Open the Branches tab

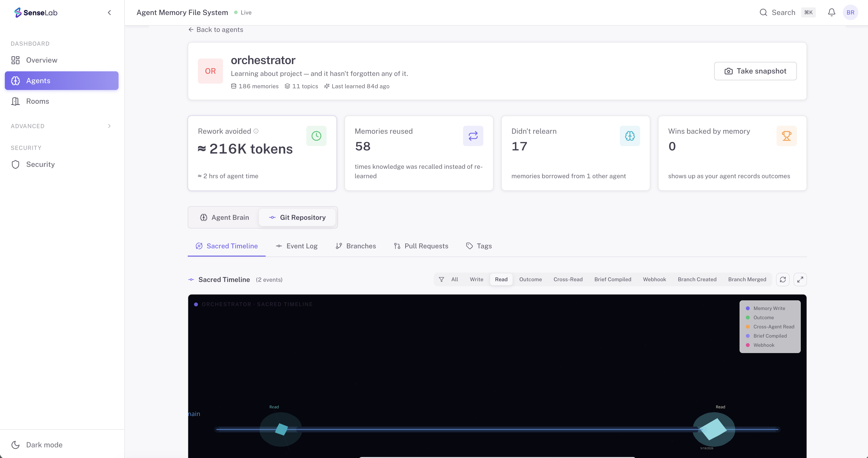pyautogui.click(x=355, y=246)
